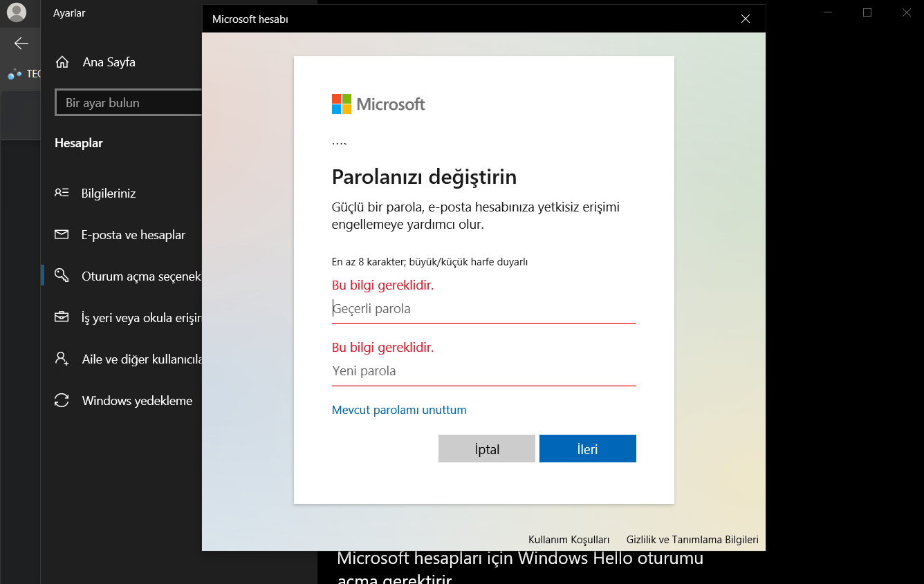Open the Mevcut parolamı unuttum link
This screenshot has height=584, width=924.
tap(399, 410)
